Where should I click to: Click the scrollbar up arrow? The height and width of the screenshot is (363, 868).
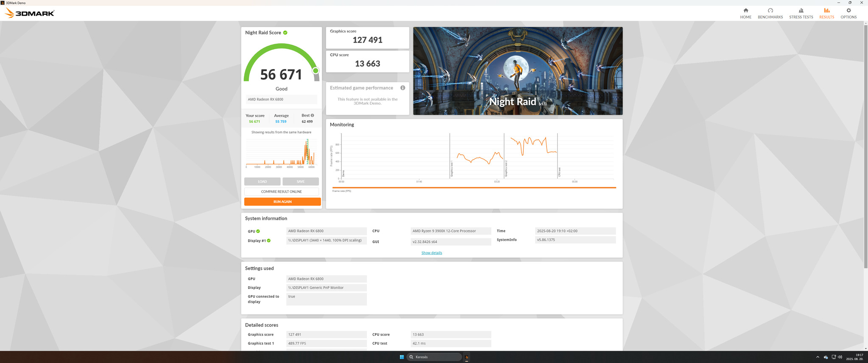tap(865, 22)
